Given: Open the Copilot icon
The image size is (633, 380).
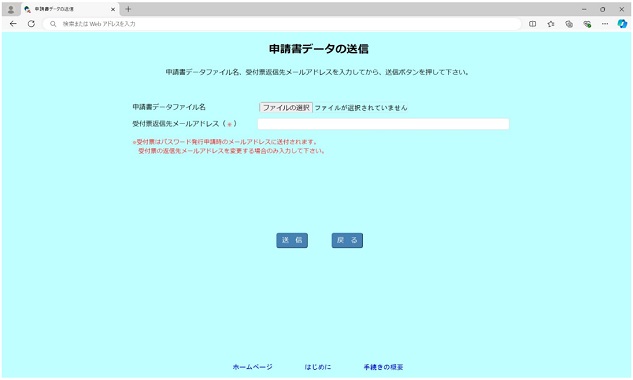Looking at the screenshot, I should click(x=622, y=24).
